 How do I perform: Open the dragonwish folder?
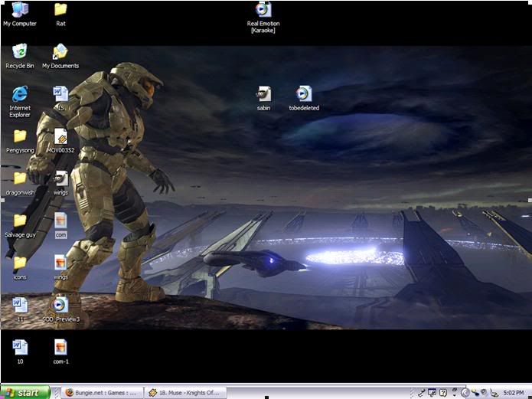tap(20, 183)
